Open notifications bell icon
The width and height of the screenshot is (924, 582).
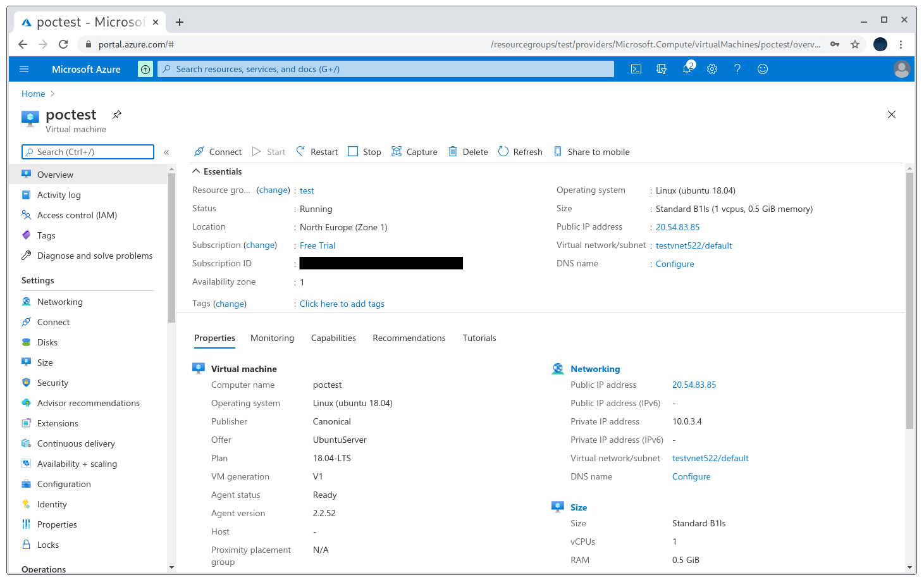pyautogui.click(x=687, y=68)
